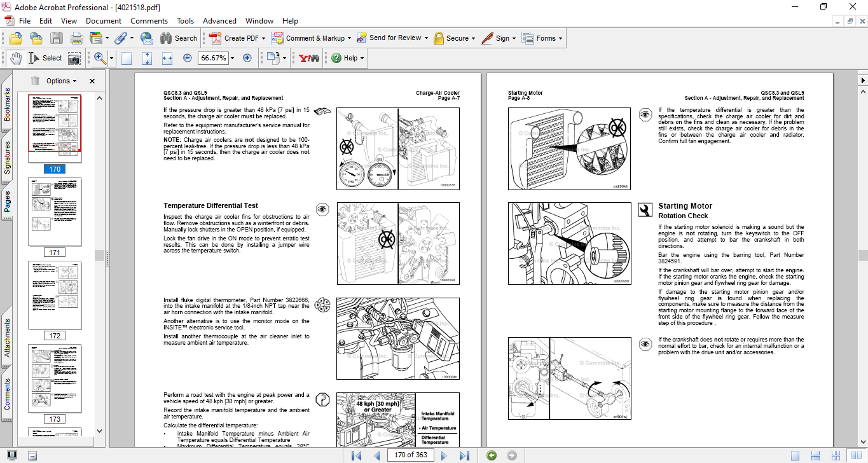
Task: Pick the Zoom In magnifier tool
Action: (100, 58)
